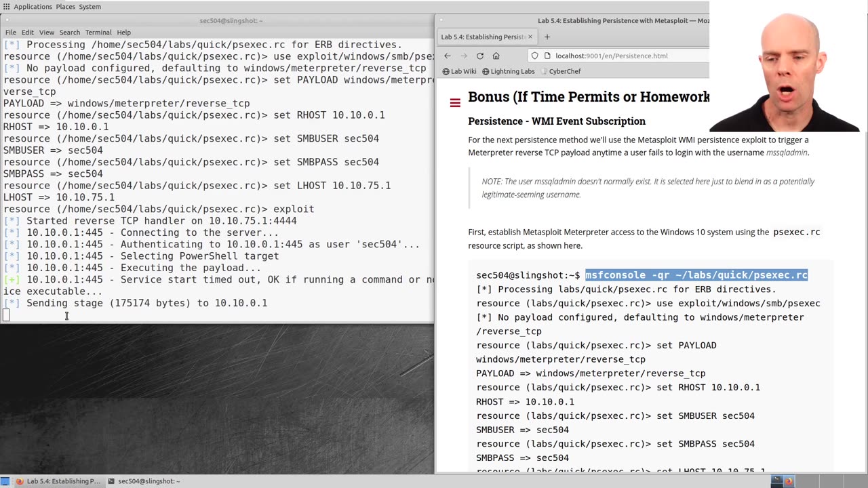Click the 'Bonus (If Time Permits or Homework' heading
The image size is (868, 488).
(589, 97)
